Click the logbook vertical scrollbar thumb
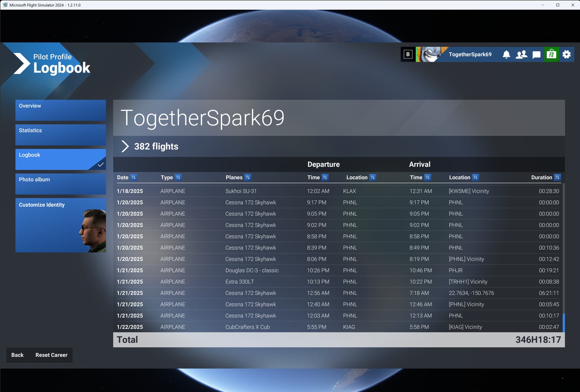The image size is (580, 392). point(564,323)
